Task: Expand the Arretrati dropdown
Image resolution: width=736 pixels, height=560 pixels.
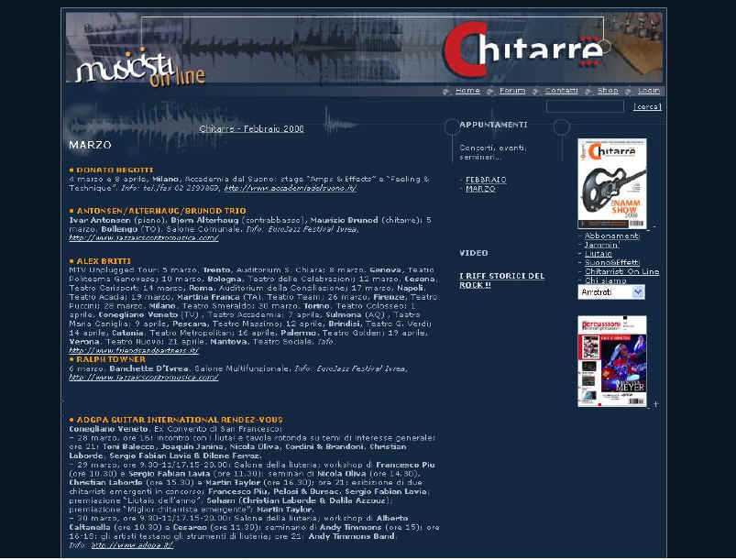Action: (611, 292)
